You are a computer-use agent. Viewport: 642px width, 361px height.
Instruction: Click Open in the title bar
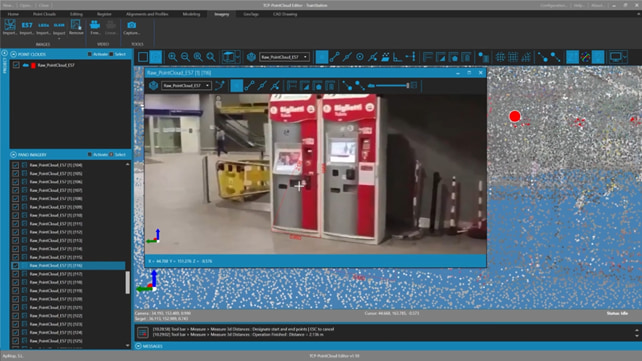click(x=25, y=5)
